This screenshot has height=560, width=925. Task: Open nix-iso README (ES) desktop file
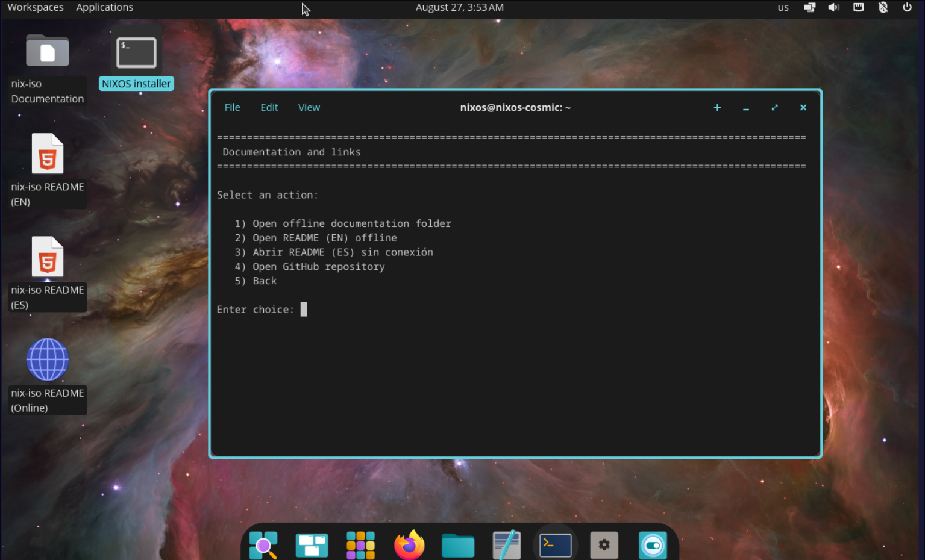pyautogui.click(x=48, y=257)
